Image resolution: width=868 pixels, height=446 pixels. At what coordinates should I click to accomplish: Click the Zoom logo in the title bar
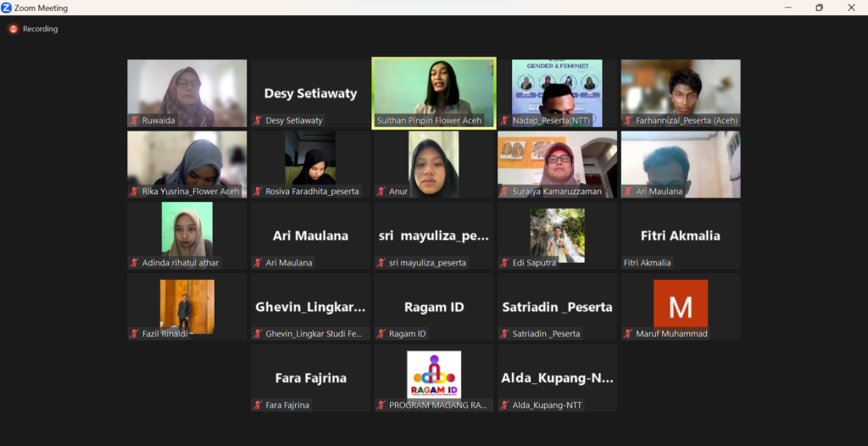7,8
